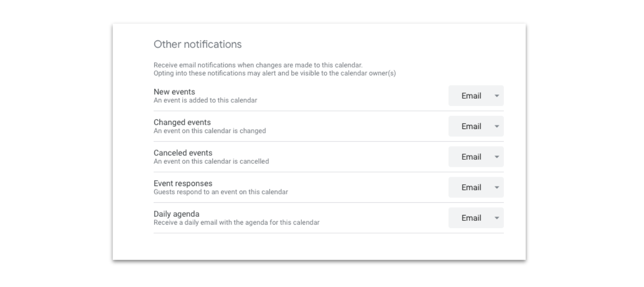644x287 pixels.
Task: Click the Email label for New events
Action: (470, 96)
